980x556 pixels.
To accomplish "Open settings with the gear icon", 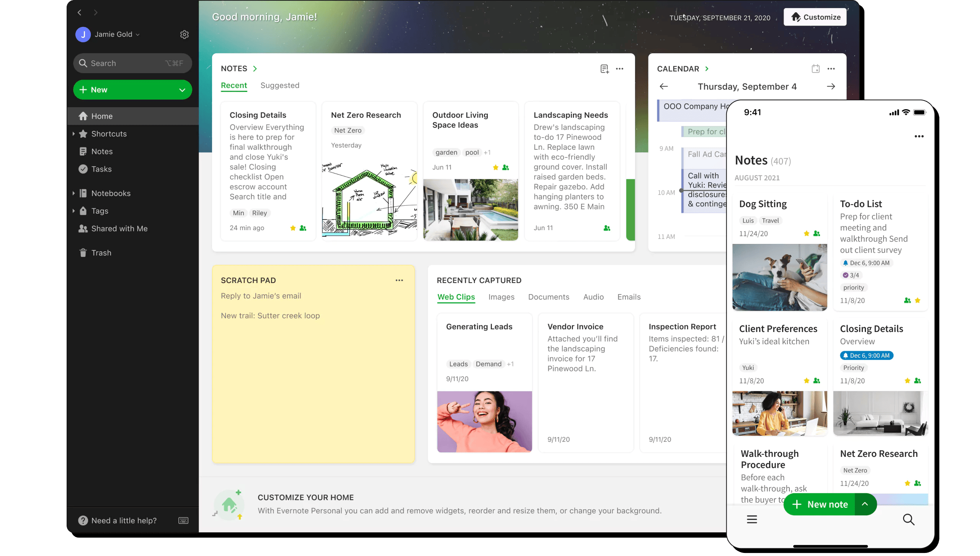I will 185,34.
